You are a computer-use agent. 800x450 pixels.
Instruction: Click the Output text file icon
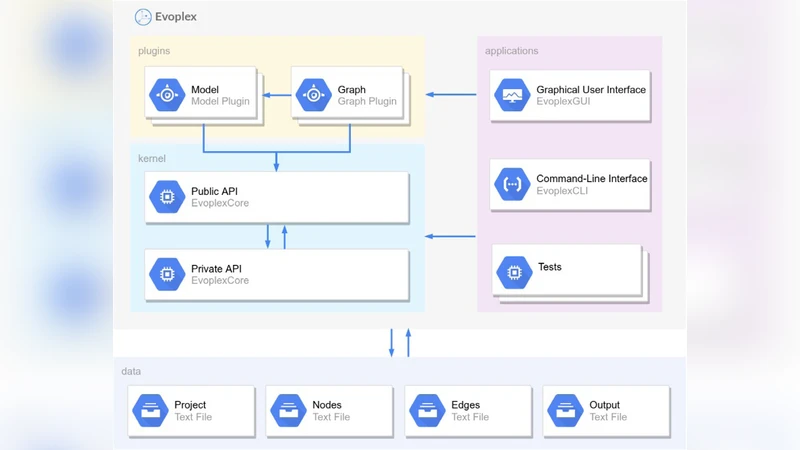point(566,411)
